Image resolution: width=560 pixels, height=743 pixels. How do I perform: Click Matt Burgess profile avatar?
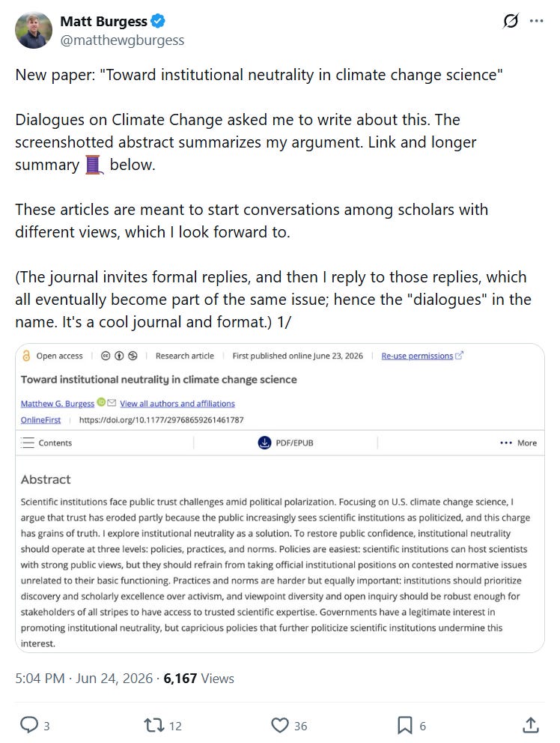pyautogui.click(x=34, y=30)
